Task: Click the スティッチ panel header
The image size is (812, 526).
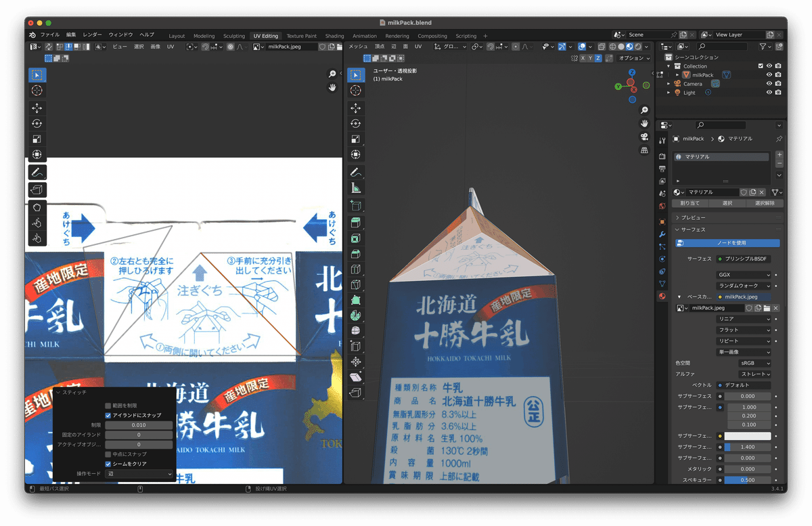Action: coord(114,393)
